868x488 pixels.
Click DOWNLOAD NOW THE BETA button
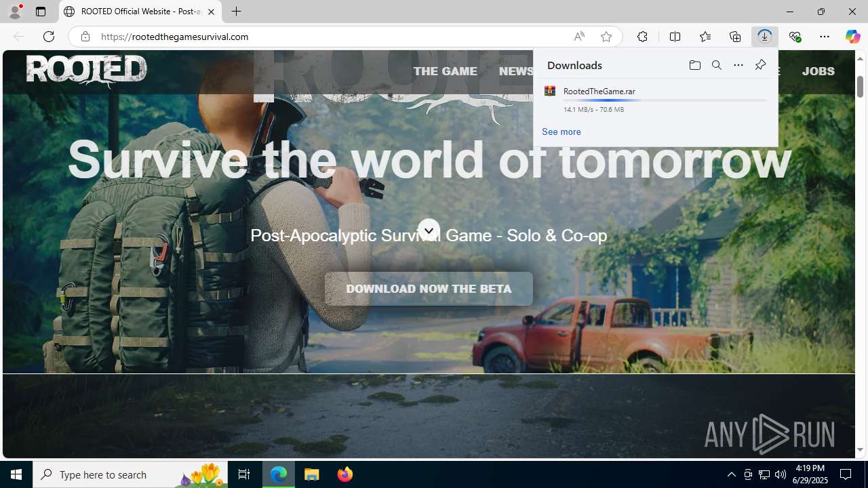tap(429, 289)
